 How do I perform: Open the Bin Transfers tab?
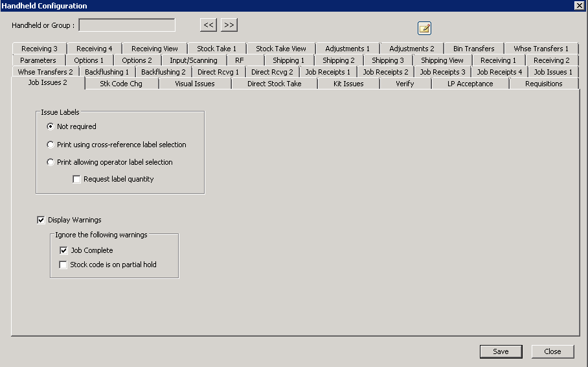[473, 49]
